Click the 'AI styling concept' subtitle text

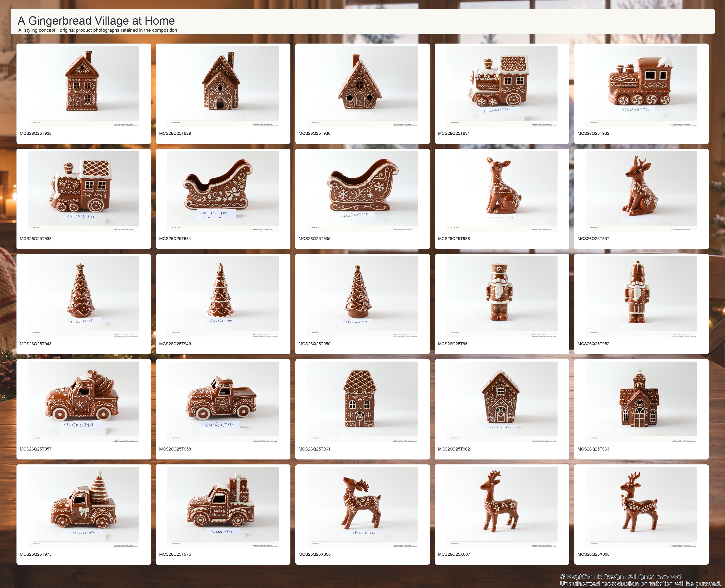(x=37, y=30)
